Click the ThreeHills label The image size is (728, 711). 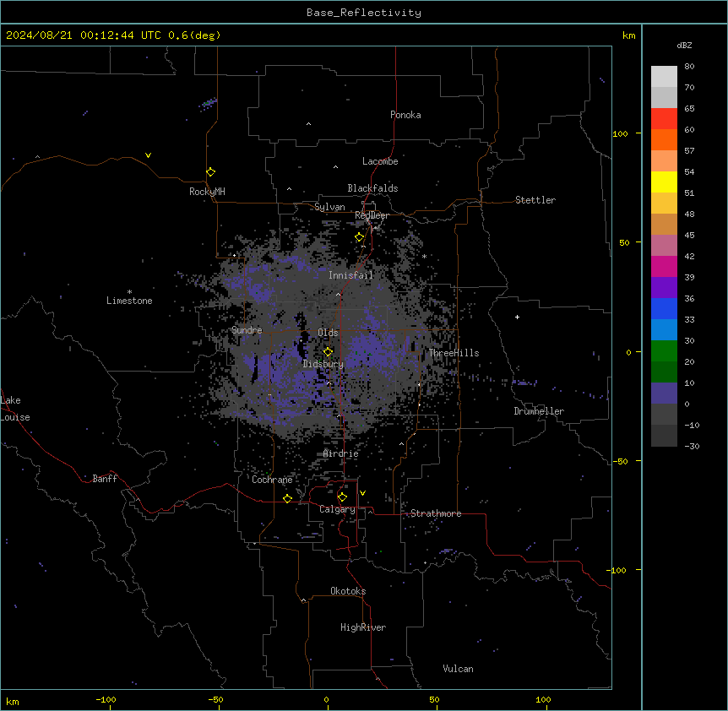(454, 353)
